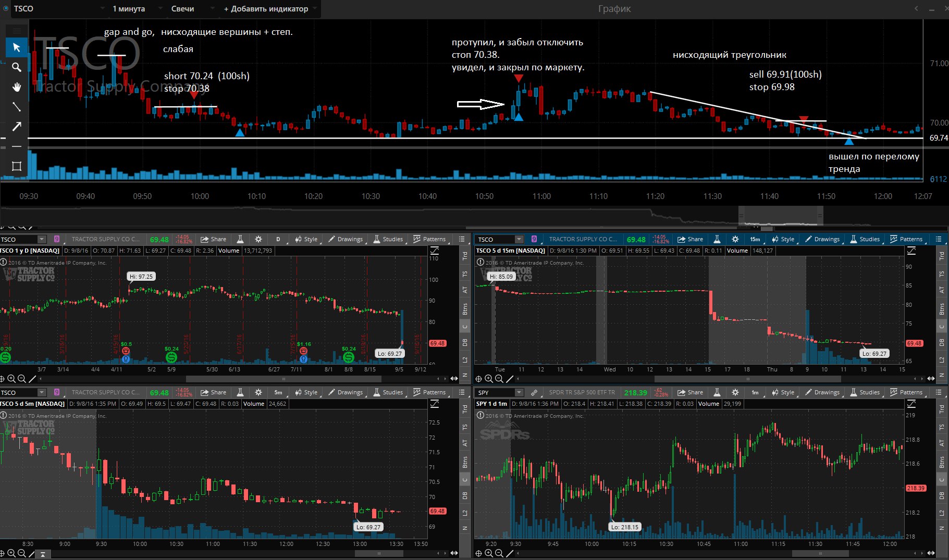Select the arrow cursor tool in top chart
Viewport: 949px width, 560px height.
[16, 47]
